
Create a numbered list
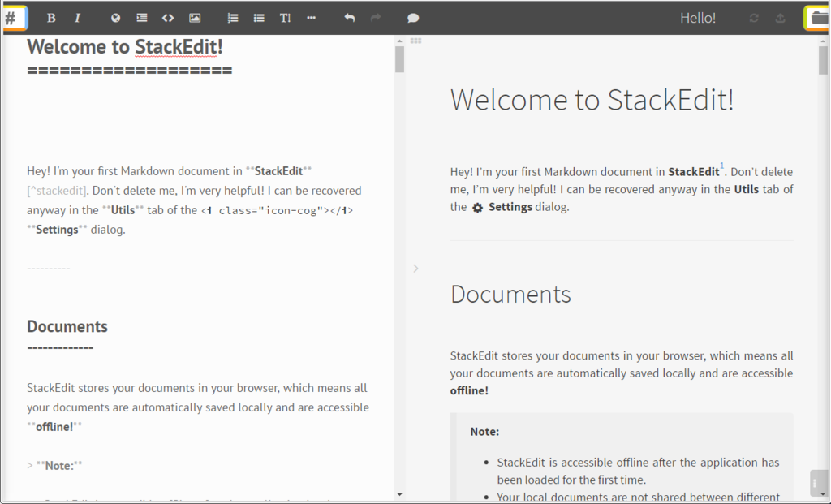pyautogui.click(x=233, y=18)
